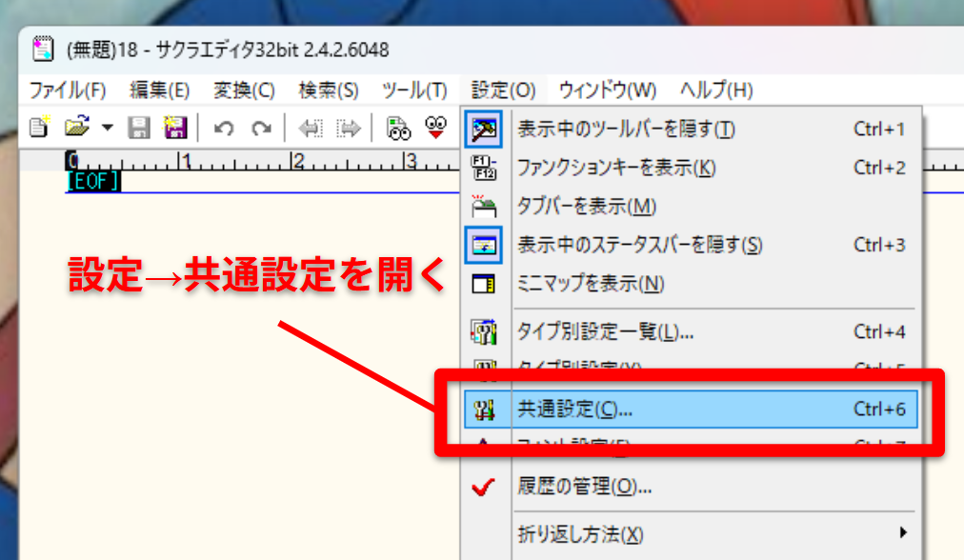Screen dimensions: 964x560
Task: Open the ファイル(F) menu
Action: [68, 90]
